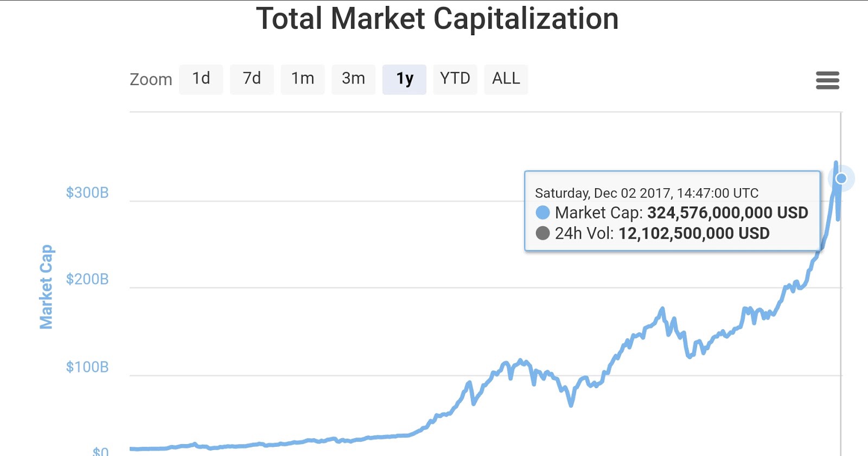
Task: Click the blue Market Cap legend dot
Action: (x=542, y=213)
